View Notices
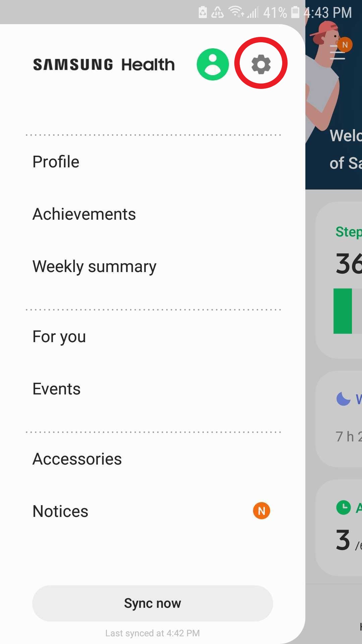 [x=60, y=511]
